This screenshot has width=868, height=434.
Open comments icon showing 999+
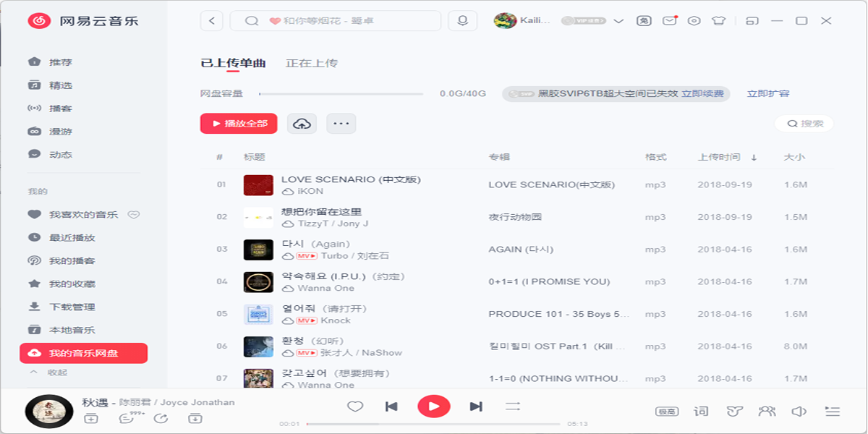pos(127,417)
